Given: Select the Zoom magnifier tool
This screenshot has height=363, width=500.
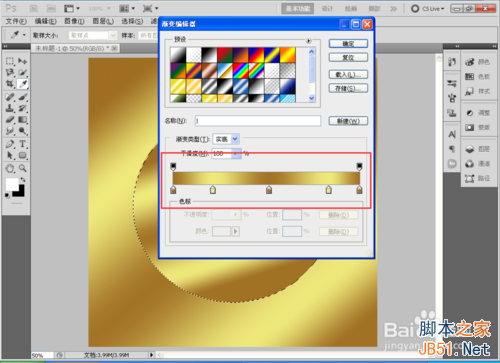Looking at the screenshot, I should click(23, 168).
